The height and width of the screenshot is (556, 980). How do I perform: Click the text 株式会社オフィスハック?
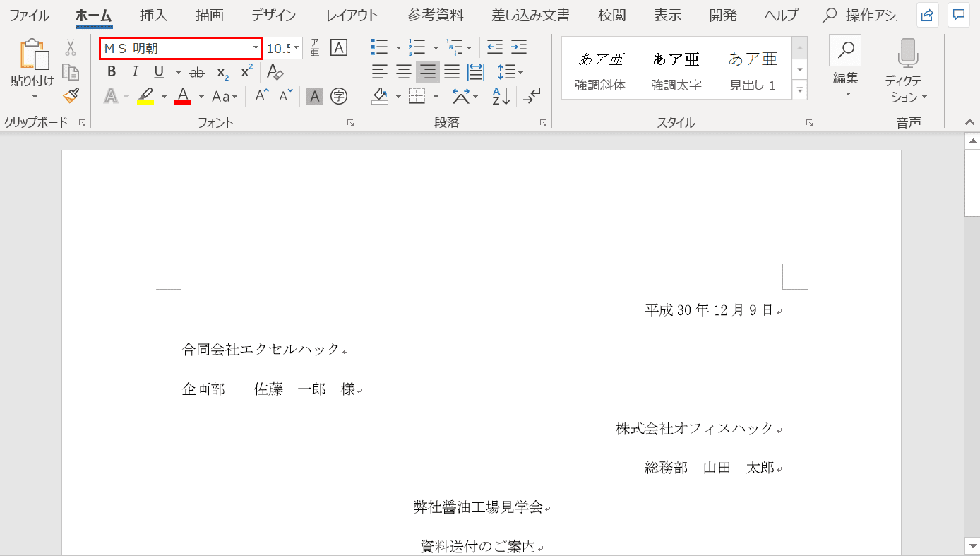click(695, 428)
